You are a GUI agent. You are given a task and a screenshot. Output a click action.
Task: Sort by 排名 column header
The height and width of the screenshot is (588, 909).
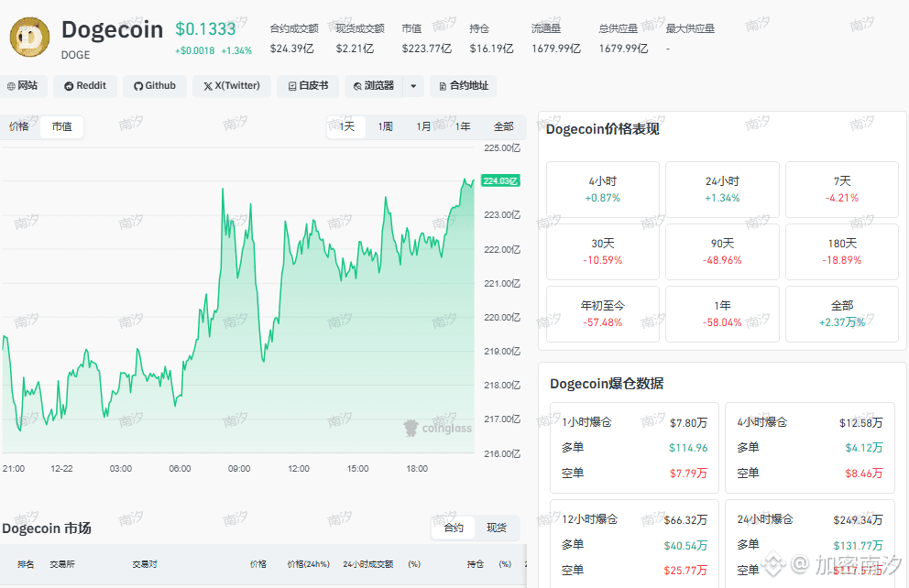tap(26, 563)
